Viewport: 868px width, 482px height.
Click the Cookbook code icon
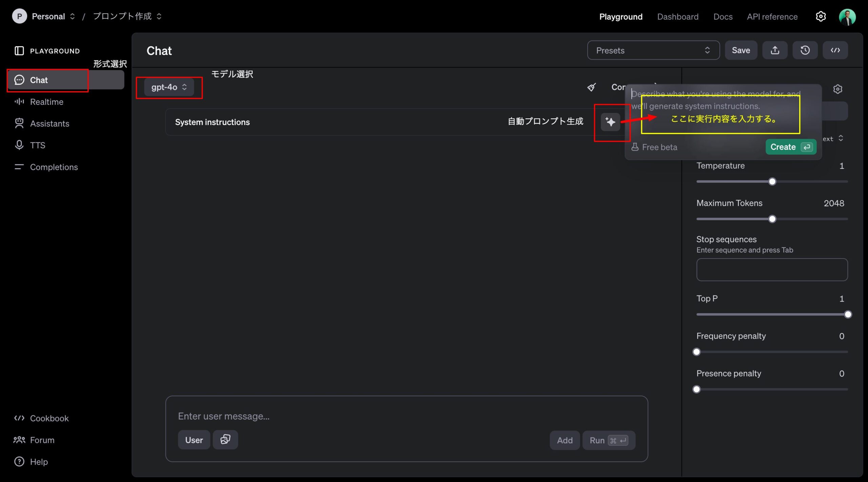point(19,418)
